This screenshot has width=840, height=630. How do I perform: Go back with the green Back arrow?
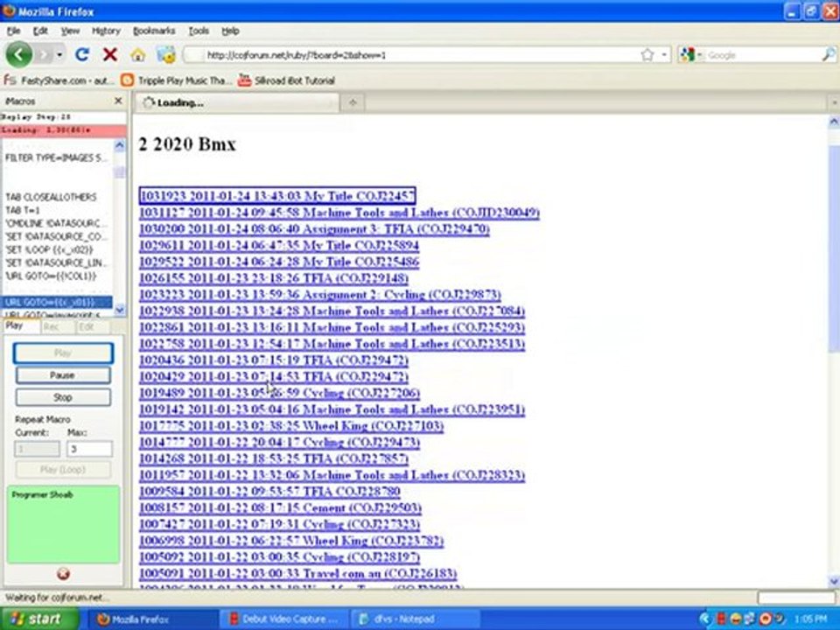click(x=18, y=54)
